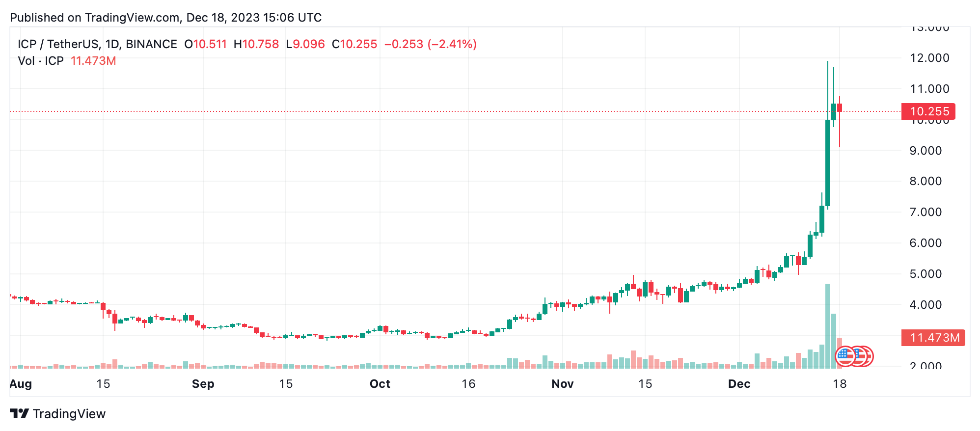Click the closing price C10.255 in legend
Image resolution: width=980 pixels, height=431 pixels.
pos(354,44)
